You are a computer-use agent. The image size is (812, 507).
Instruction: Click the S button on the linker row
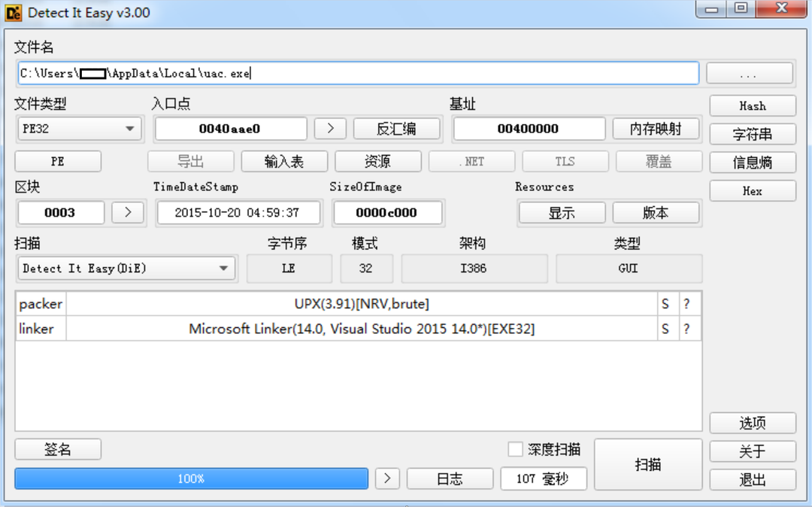point(668,329)
